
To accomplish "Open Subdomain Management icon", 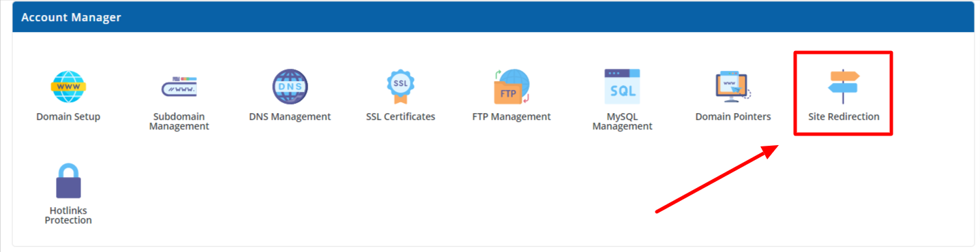I will [x=179, y=87].
